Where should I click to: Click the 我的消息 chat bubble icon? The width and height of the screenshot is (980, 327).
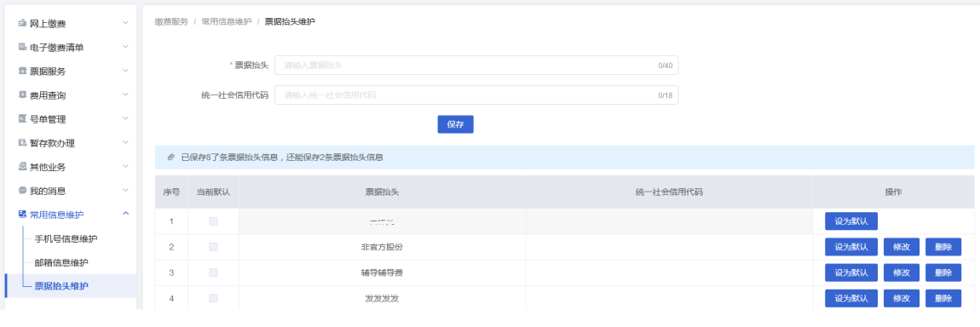click(x=22, y=191)
